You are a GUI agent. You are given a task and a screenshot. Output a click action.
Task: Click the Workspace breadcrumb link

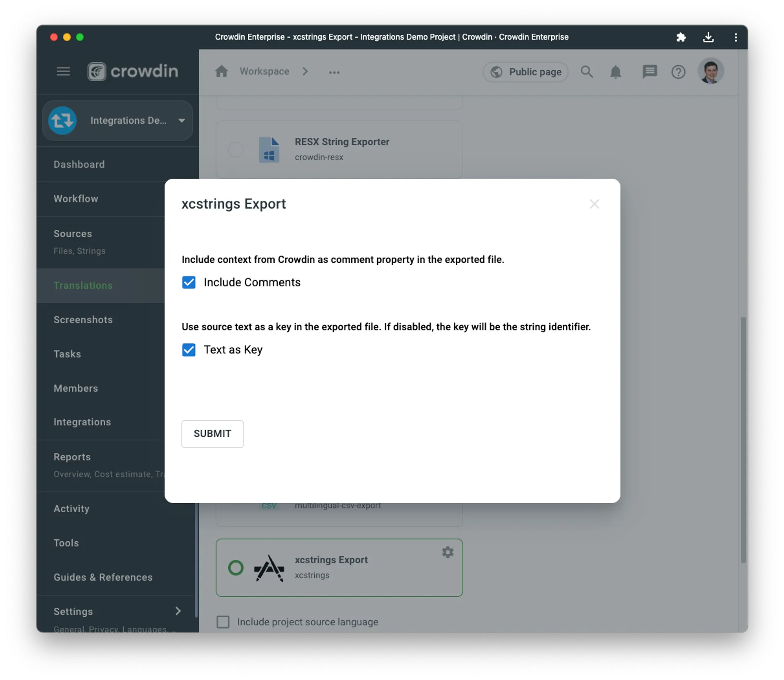264,71
